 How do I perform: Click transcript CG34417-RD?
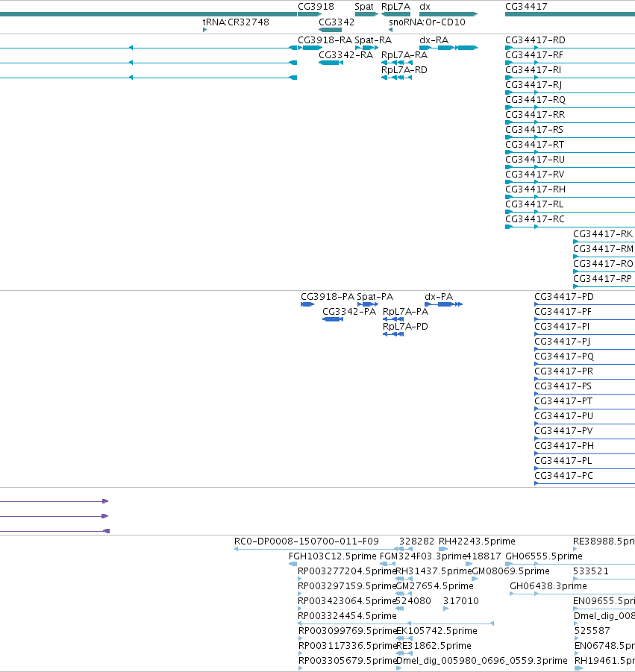(535, 40)
